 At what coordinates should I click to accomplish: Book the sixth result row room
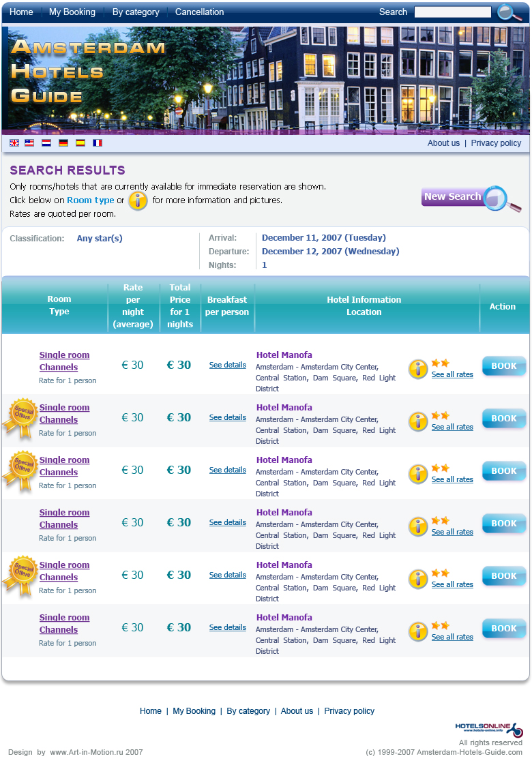503,629
